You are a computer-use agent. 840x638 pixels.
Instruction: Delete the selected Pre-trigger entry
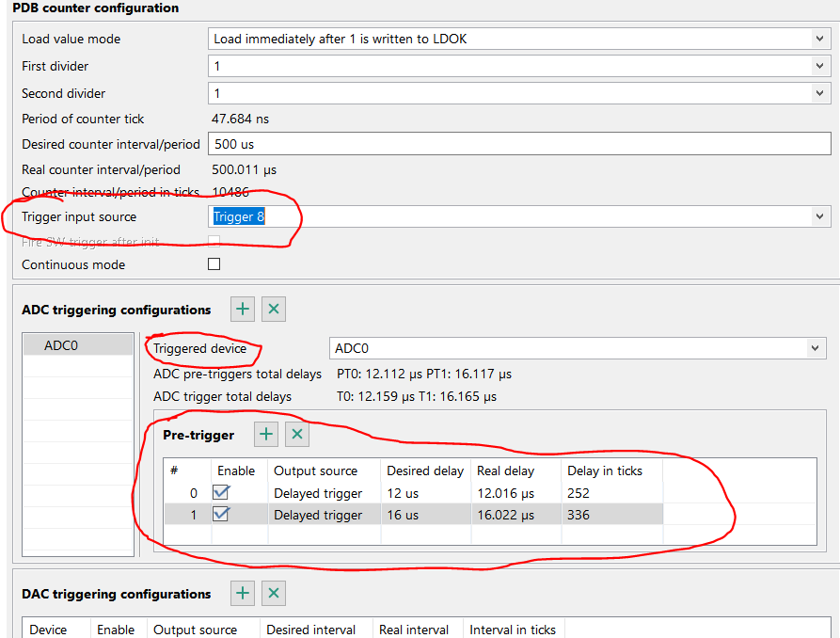(296, 434)
